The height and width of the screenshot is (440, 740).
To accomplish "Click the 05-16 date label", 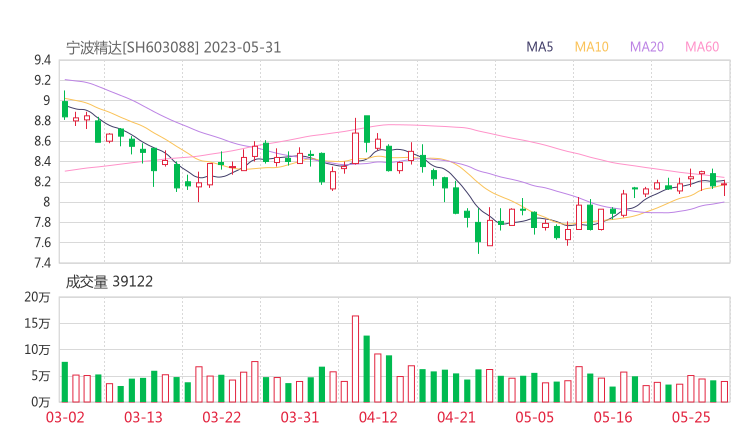I will (613, 417).
